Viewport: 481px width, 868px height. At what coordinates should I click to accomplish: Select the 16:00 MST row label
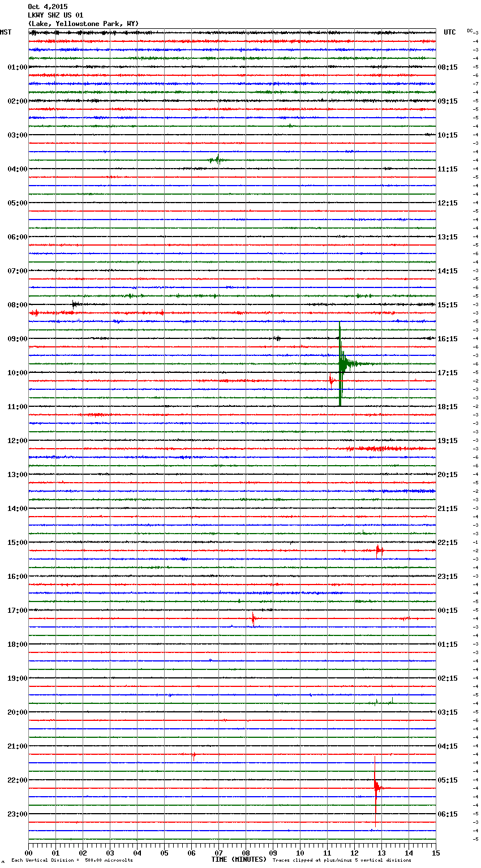[18, 577]
